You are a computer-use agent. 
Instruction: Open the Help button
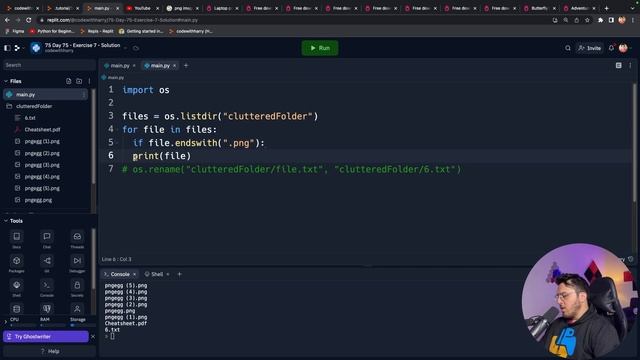click(49, 351)
